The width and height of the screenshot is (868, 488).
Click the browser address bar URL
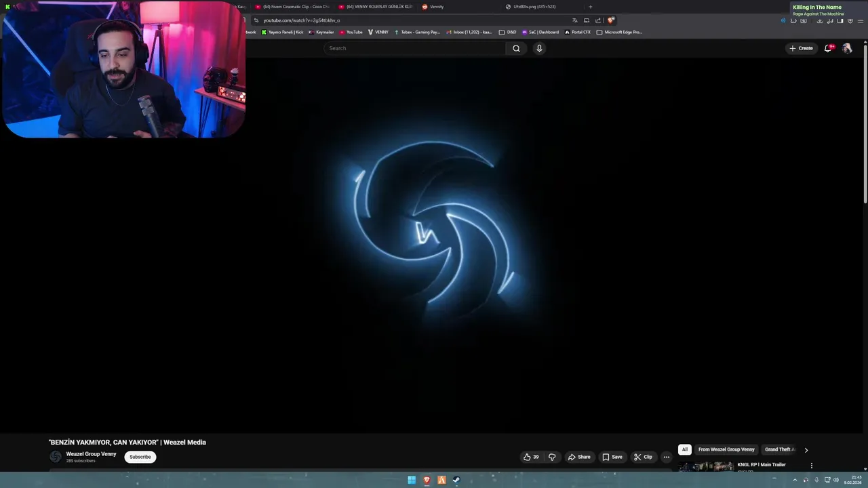point(302,20)
